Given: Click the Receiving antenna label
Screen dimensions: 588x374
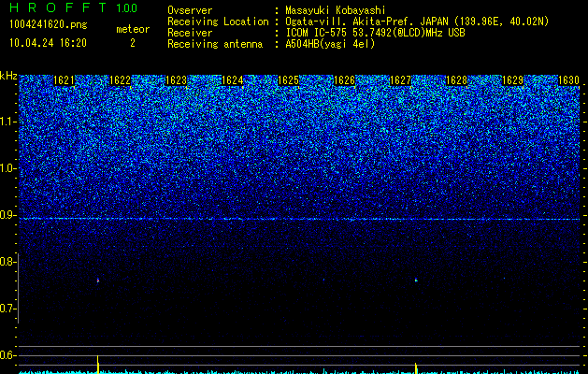Looking at the screenshot, I should pos(215,44).
